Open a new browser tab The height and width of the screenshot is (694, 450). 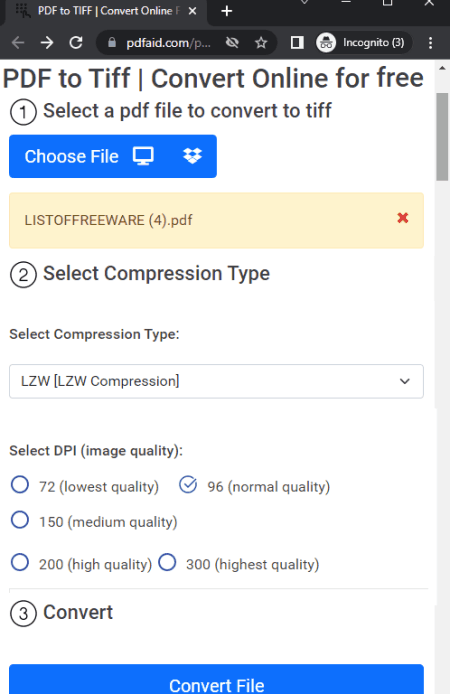tap(227, 11)
